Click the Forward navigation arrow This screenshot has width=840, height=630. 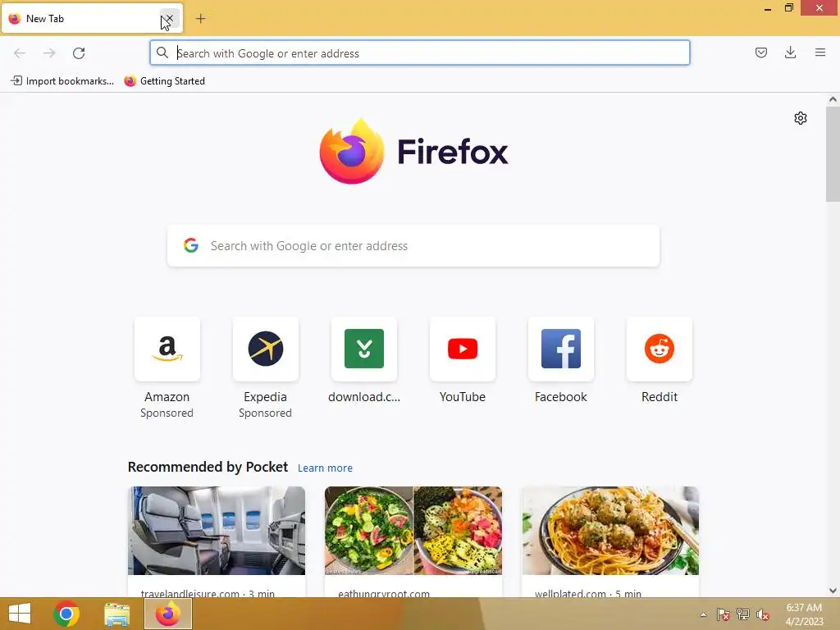point(49,53)
